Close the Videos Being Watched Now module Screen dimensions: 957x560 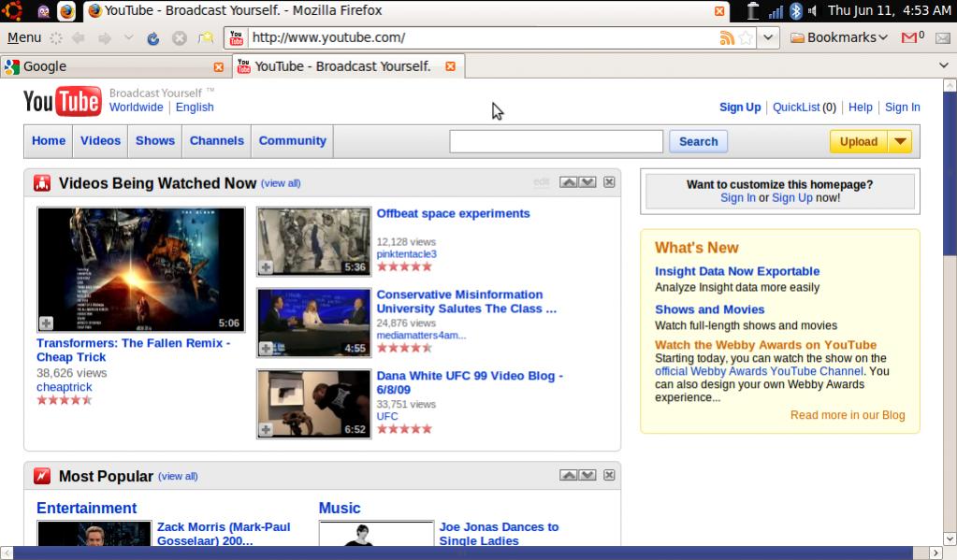tap(609, 181)
